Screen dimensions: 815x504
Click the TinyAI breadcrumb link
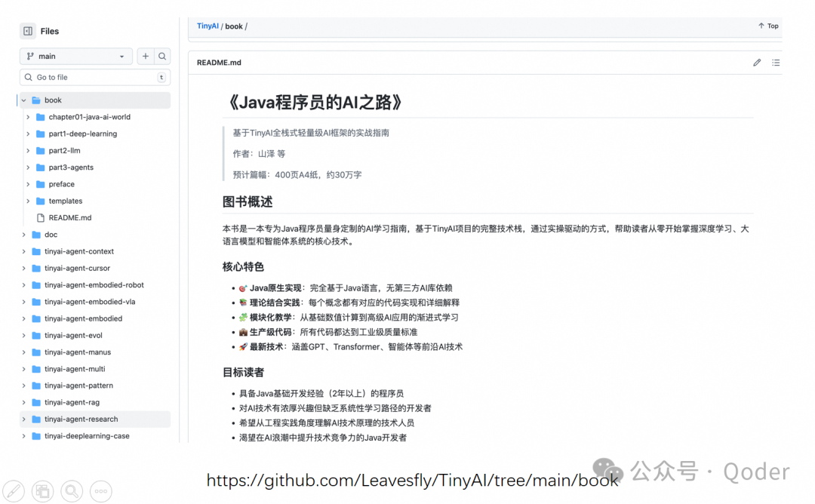tap(208, 26)
